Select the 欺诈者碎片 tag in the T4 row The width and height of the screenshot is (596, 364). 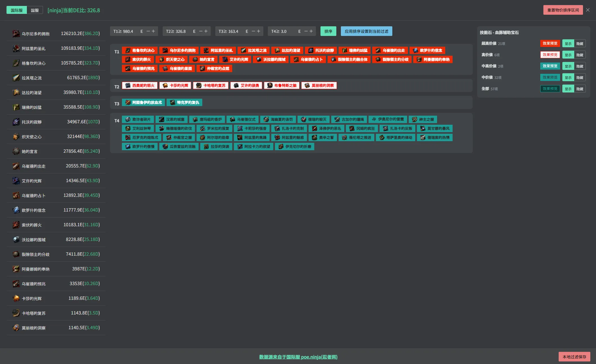(x=138, y=119)
